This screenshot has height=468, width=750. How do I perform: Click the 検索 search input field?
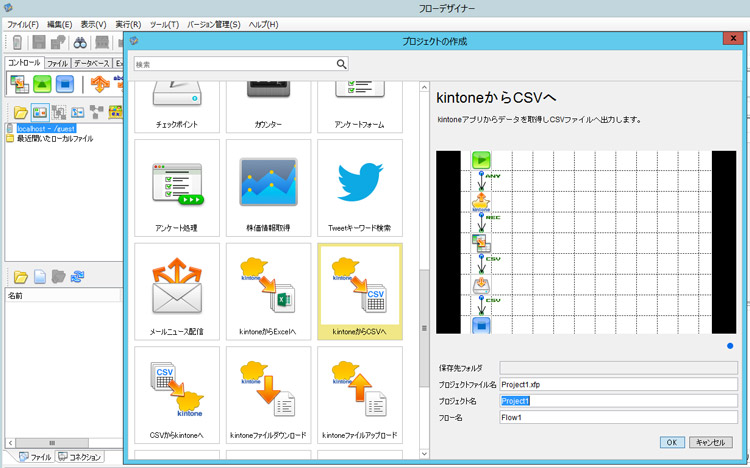pos(234,64)
